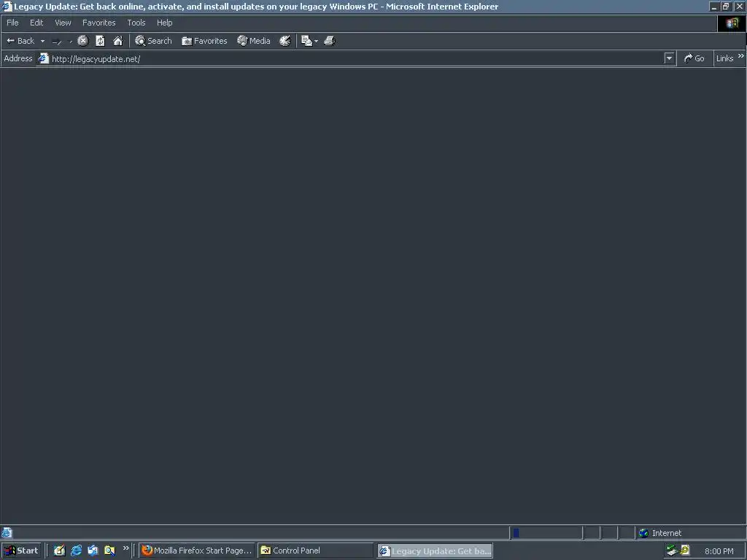Click the Back navigation button
The height and width of the screenshot is (560, 747).
(20, 41)
